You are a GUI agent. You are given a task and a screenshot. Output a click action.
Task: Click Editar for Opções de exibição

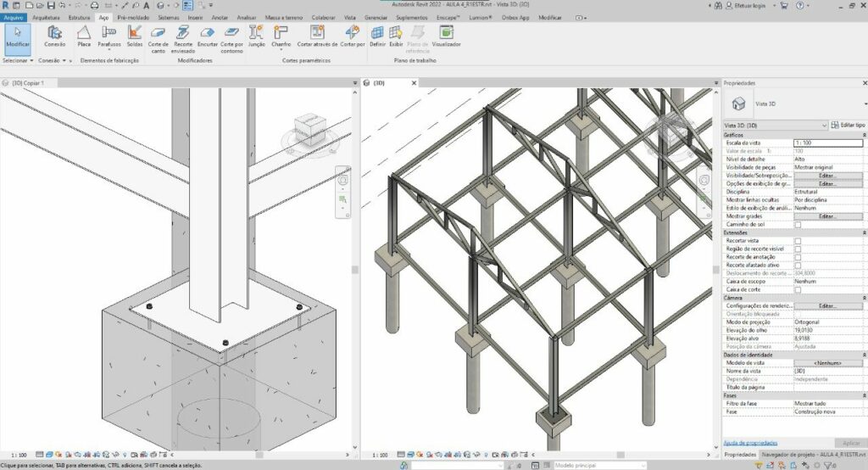(x=827, y=183)
